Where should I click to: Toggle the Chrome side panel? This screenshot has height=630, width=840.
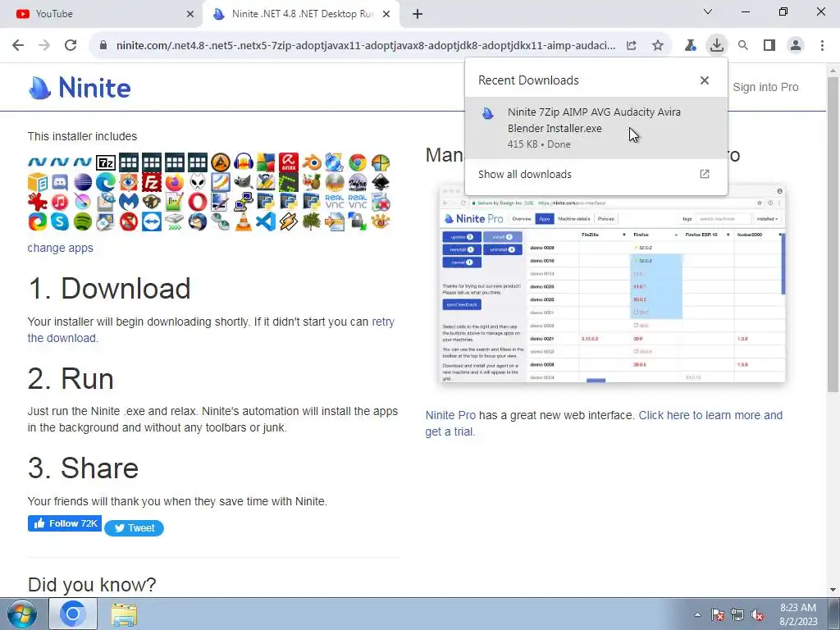click(769, 46)
